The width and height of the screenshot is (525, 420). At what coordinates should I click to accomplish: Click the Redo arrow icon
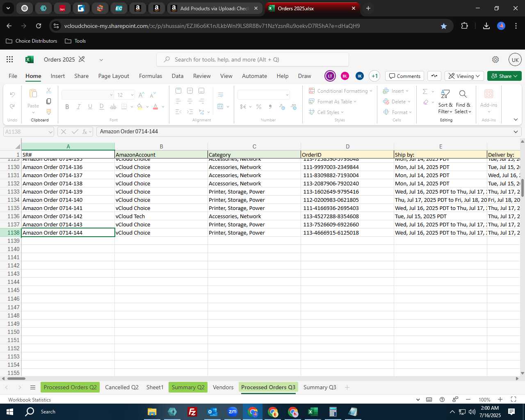[x=12, y=106]
